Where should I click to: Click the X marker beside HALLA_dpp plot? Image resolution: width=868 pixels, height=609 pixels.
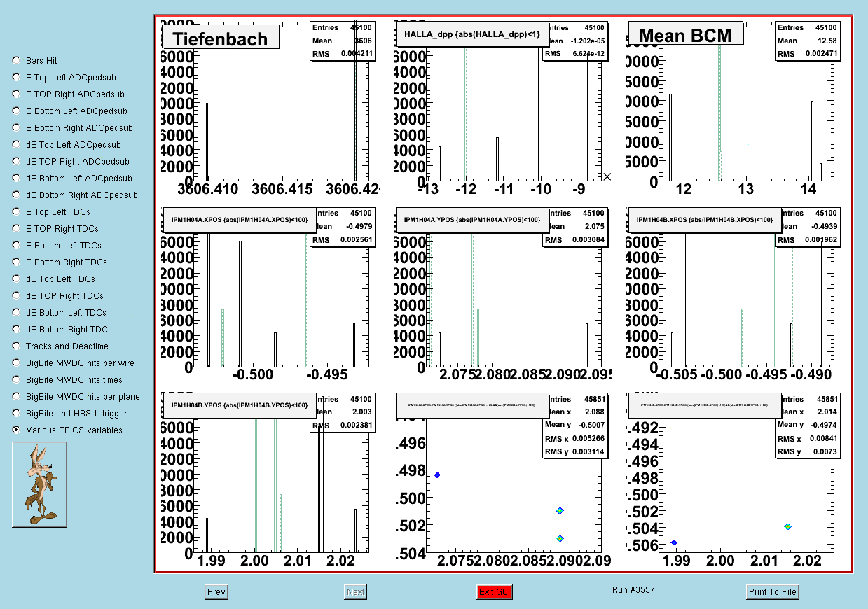[x=607, y=176]
